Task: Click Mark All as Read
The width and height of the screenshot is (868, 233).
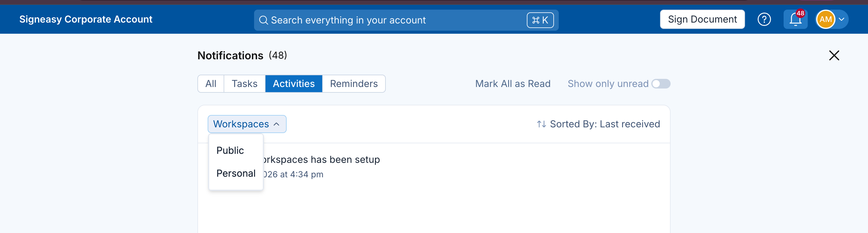Action: [x=512, y=84]
